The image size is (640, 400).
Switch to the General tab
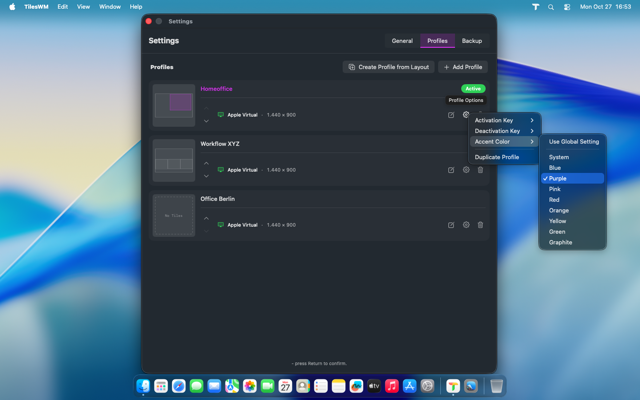pyautogui.click(x=402, y=41)
